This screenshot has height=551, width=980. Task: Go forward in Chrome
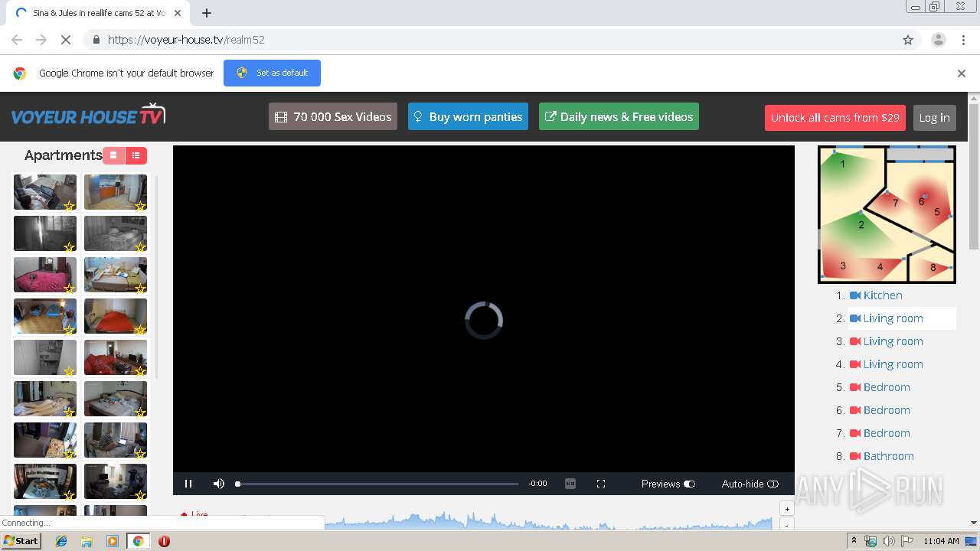[41, 40]
